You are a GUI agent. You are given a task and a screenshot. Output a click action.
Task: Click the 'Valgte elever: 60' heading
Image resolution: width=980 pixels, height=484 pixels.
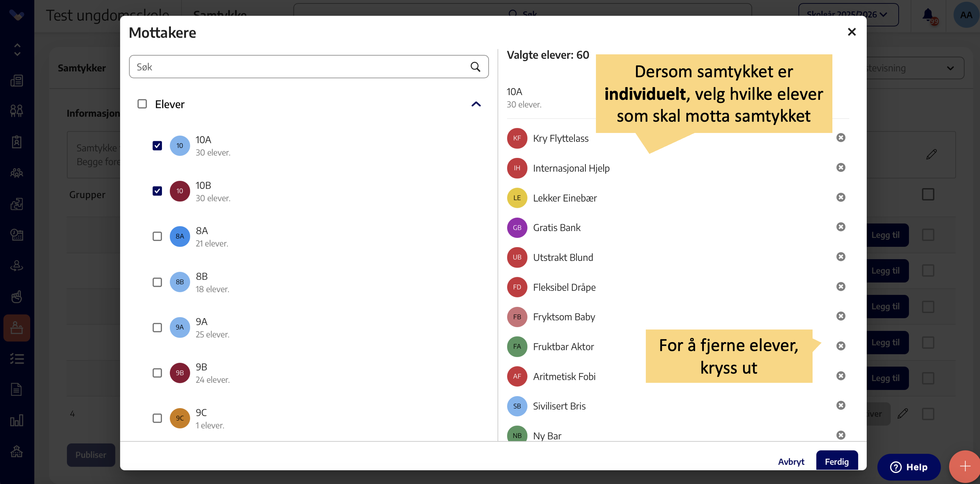click(x=548, y=55)
